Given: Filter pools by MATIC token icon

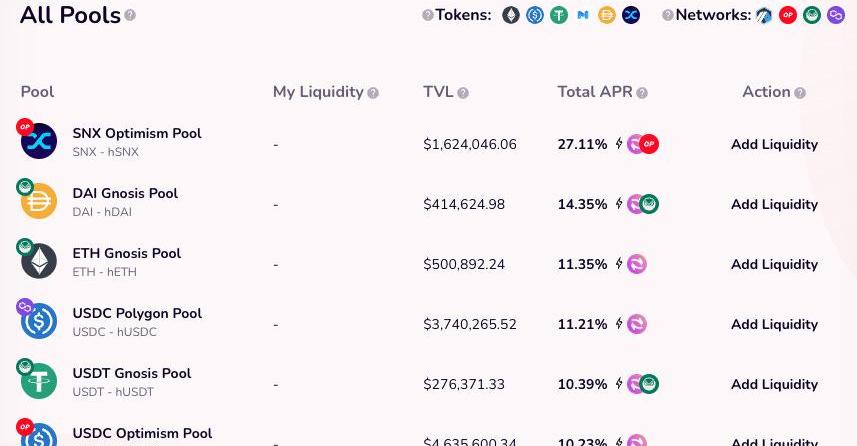Looking at the screenshot, I should (582, 16).
